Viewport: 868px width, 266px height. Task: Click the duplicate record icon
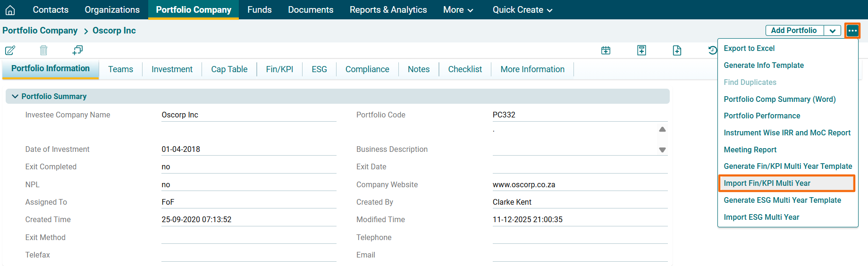(x=77, y=50)
